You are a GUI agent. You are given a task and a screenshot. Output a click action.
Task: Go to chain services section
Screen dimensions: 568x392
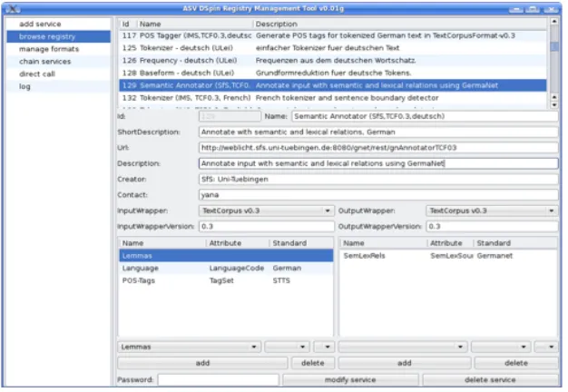click(58, 61)
